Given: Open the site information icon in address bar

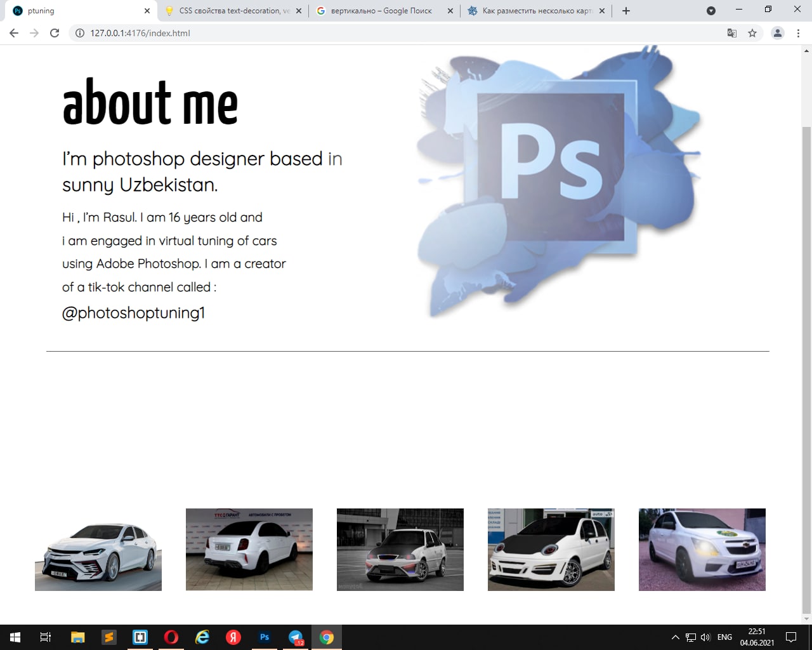Looking at the screenshot, I should [x=80, y=33].
